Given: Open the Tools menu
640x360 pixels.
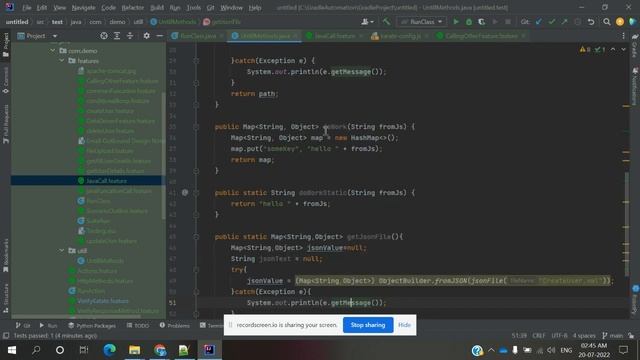Looking at the screenshot, I should [x=193, y=8].
